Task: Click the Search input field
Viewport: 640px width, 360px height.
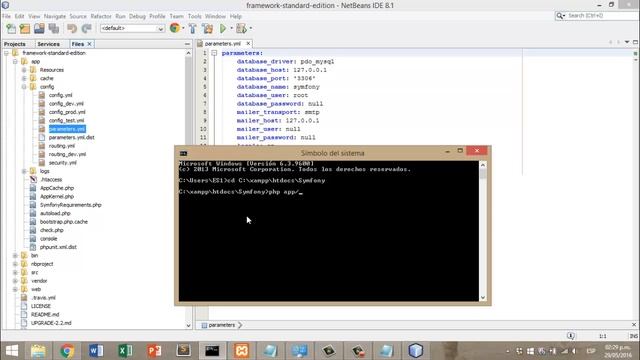Action: coord(602,16)
